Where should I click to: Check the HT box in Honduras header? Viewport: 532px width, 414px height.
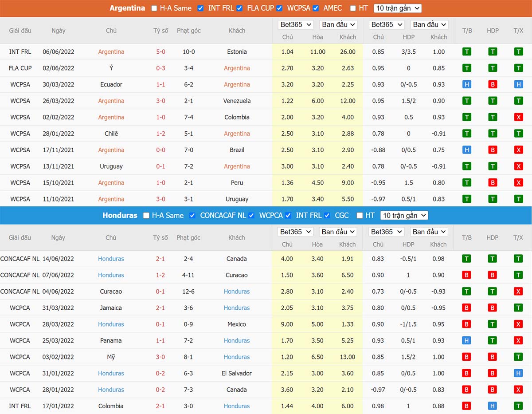pos(359,215)
